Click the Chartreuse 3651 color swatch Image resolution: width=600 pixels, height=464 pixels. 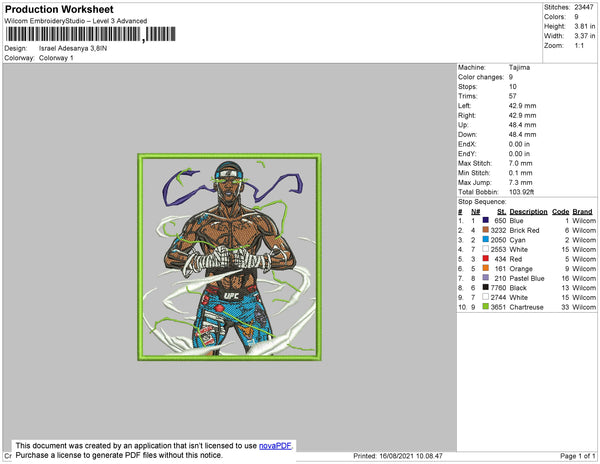[486, 306]
